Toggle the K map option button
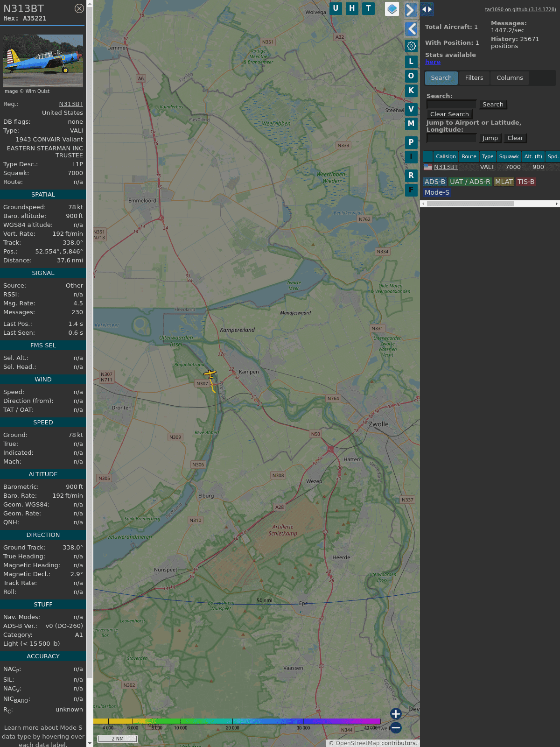Viewport: 560px width, 747px height. (411, 91)
